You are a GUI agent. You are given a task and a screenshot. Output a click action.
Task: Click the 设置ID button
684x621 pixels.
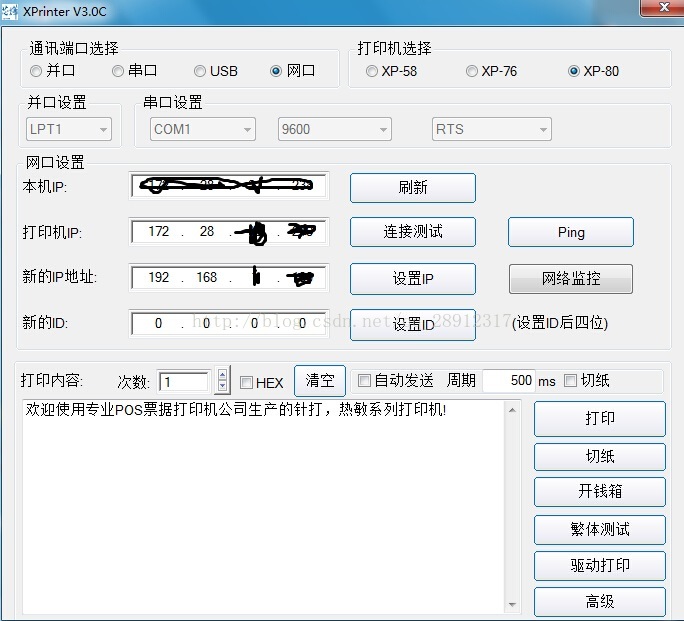click(x=413, y=324)
